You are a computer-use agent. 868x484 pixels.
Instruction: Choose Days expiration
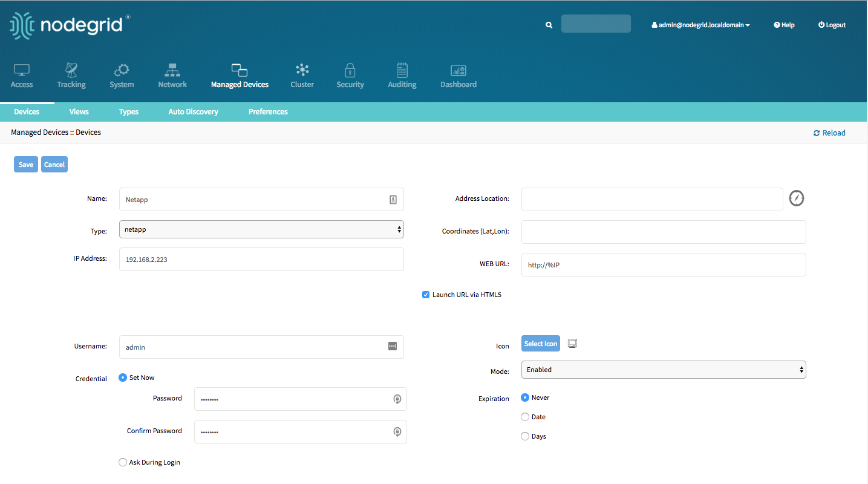pyautogui.click(x=525, y=436)
